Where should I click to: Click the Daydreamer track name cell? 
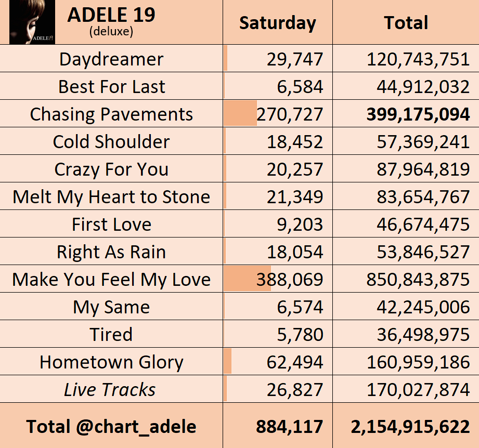pos(111,59)
